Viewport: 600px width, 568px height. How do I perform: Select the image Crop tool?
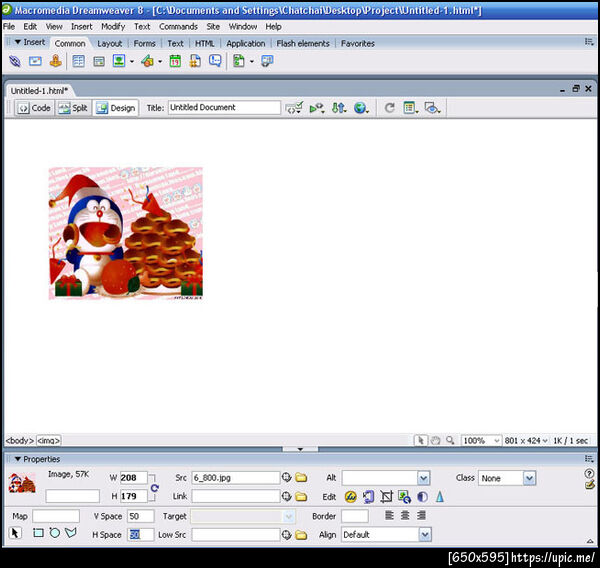386,497
